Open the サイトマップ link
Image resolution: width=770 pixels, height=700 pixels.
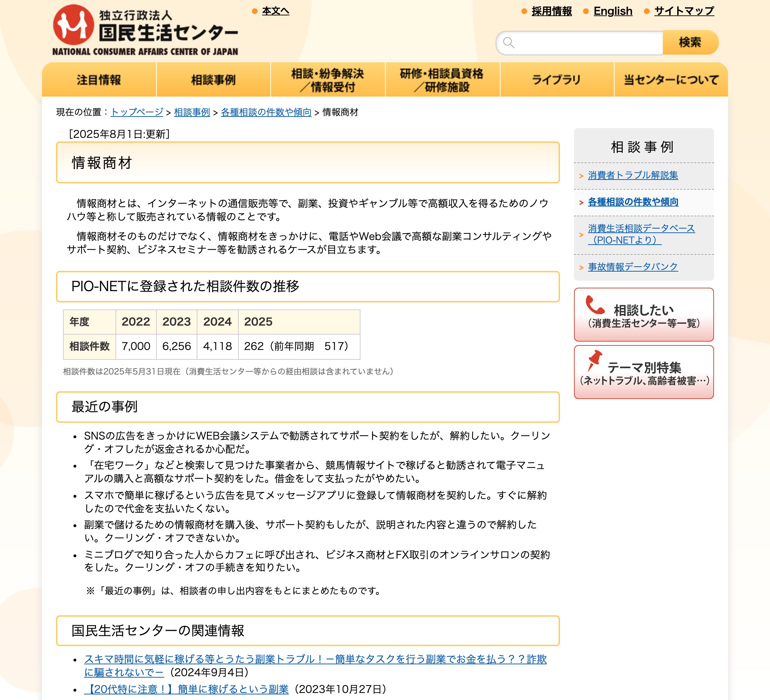pos(684,11)
